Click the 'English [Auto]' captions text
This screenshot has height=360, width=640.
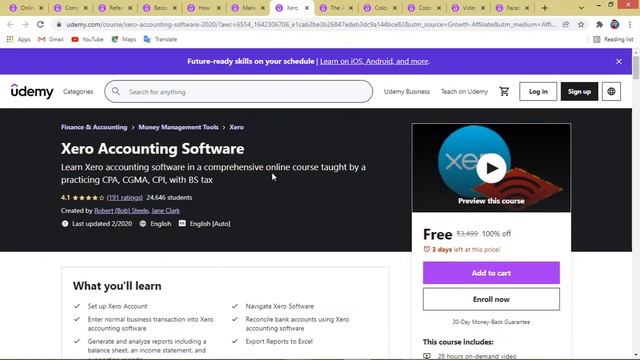pos(210,224)
